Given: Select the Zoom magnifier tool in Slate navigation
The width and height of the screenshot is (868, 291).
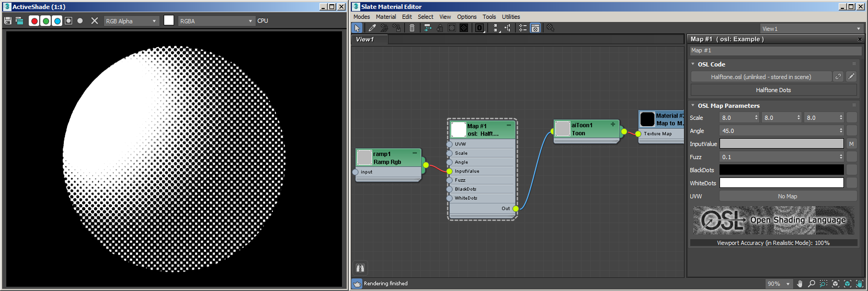Looking at the screenshot, I should (x=812, y=284).
